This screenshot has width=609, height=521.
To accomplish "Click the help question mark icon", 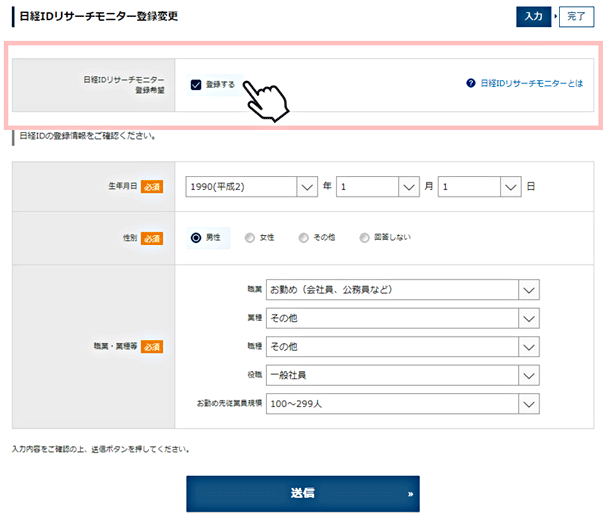I will coord(471,83).
